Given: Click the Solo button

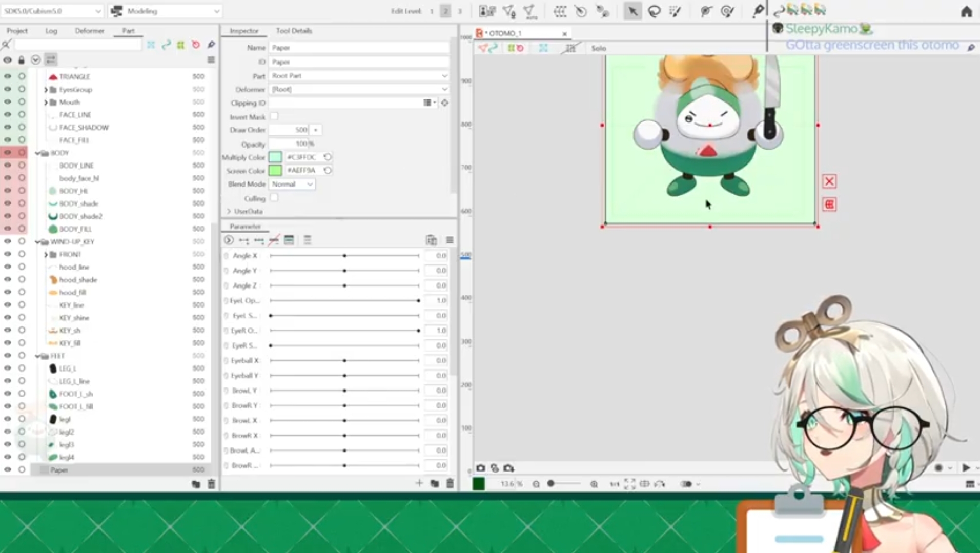Looking at the screenshot, I should (x=598, y=48).
